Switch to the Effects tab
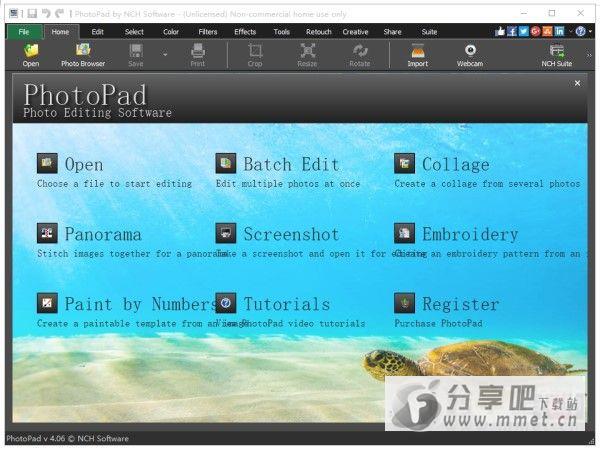This screenshot has height=450, width=600. pyautogui.click(x=245, y=32)
